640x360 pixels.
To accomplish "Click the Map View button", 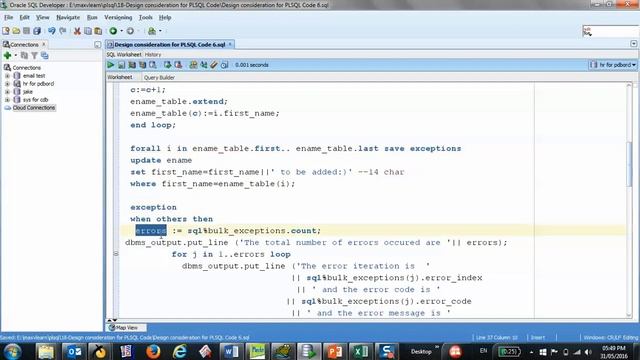I will (126, 328).
